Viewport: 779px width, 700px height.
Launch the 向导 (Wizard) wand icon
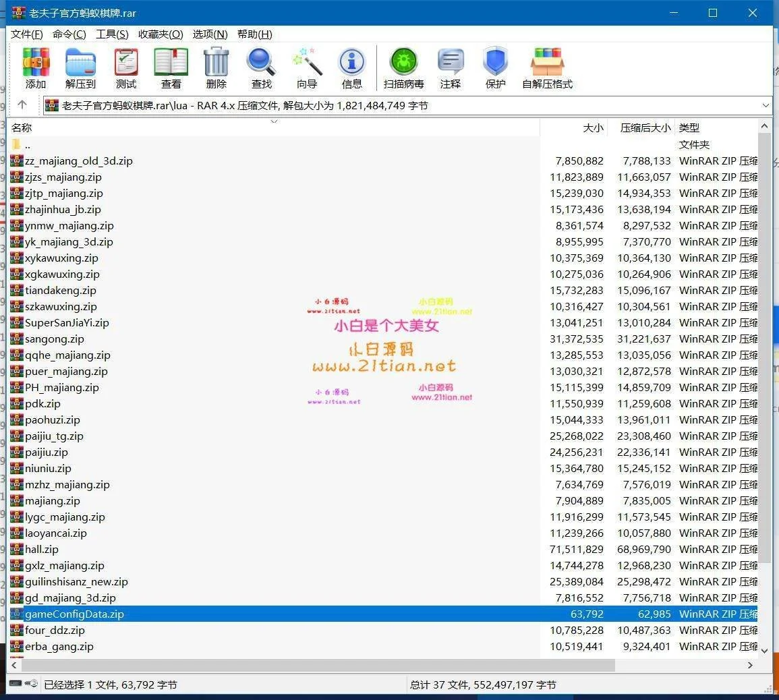pos(307,68)
